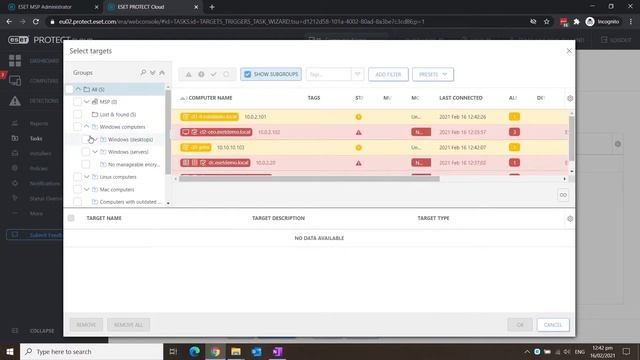The image size is (640, 360).
Task: Click the Add Filter button
Action: click(388, 74)
